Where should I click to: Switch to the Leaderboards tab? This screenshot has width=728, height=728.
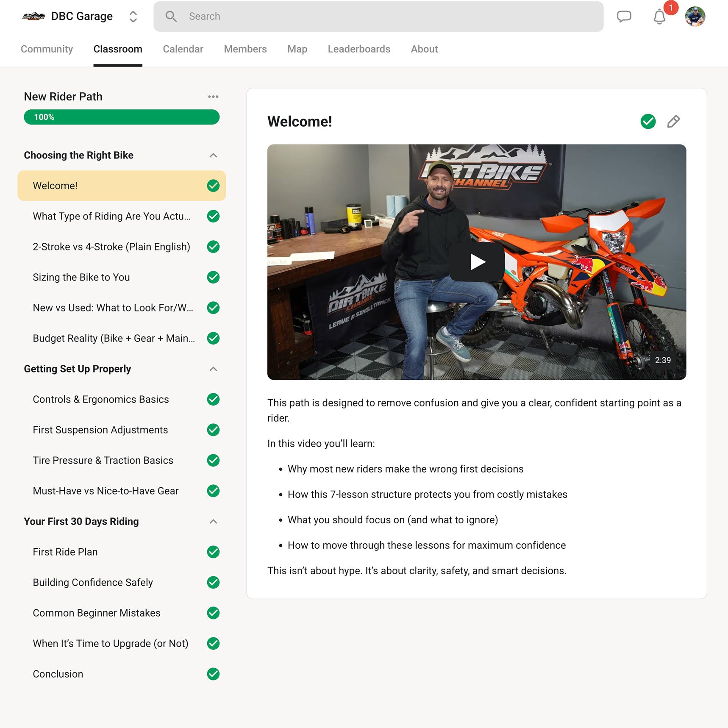pos(359,49)
